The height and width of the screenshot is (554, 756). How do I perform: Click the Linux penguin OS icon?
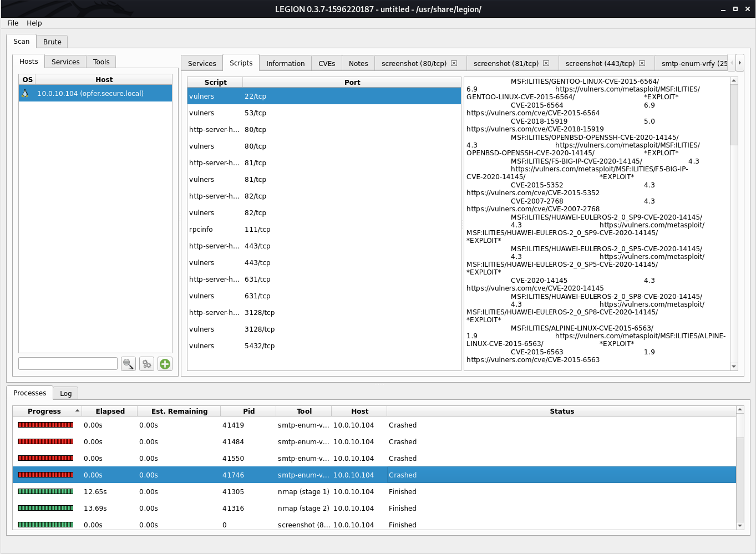pos(26,93)
